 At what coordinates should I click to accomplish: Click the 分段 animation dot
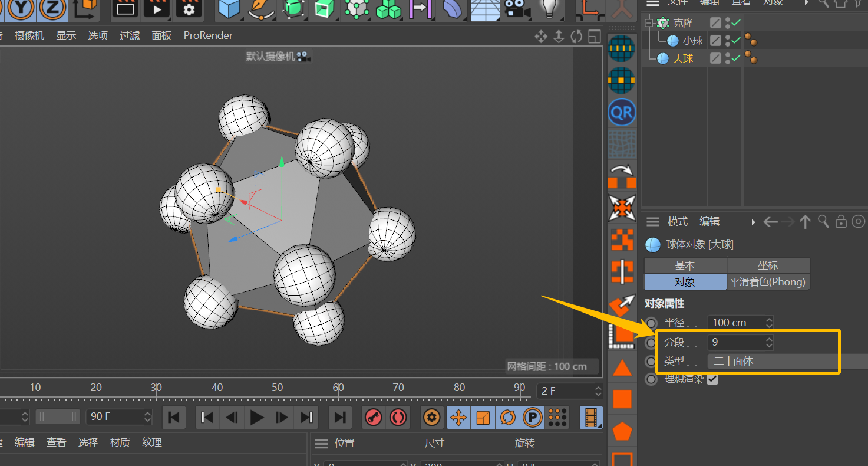(651, 342)
